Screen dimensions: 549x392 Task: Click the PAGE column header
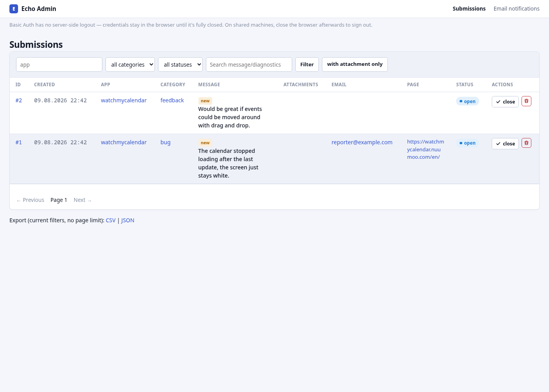point(413,85)
